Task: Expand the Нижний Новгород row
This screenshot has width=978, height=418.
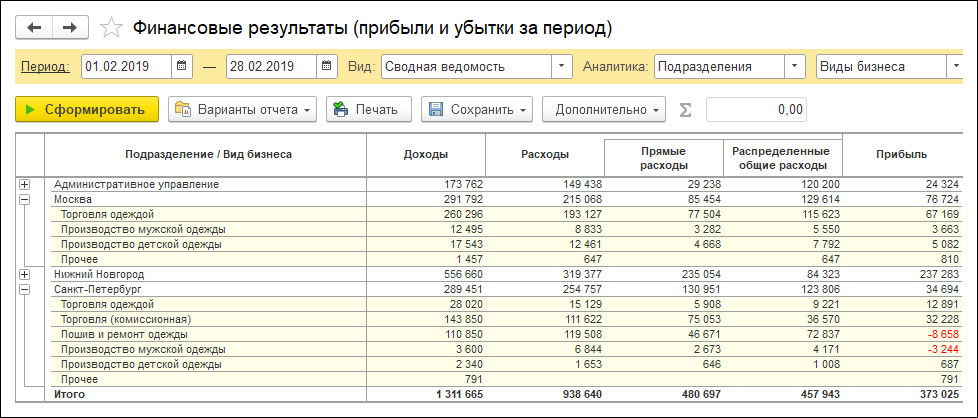Action: point(25,274)
